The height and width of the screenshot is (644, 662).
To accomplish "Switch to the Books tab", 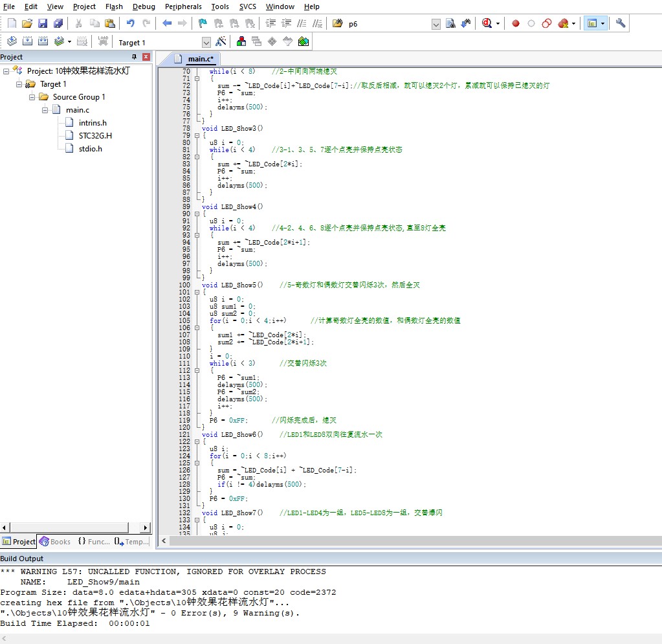I will (55, 542).
